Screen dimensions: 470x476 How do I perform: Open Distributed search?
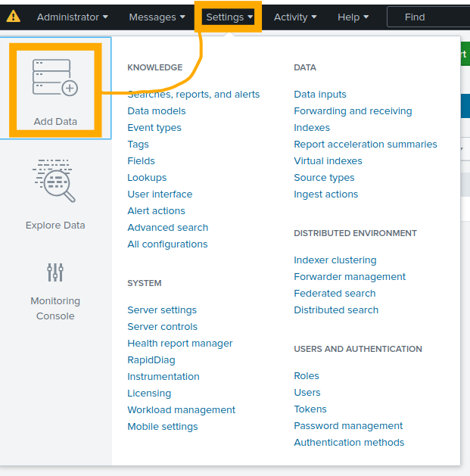[x=336, y=310]
